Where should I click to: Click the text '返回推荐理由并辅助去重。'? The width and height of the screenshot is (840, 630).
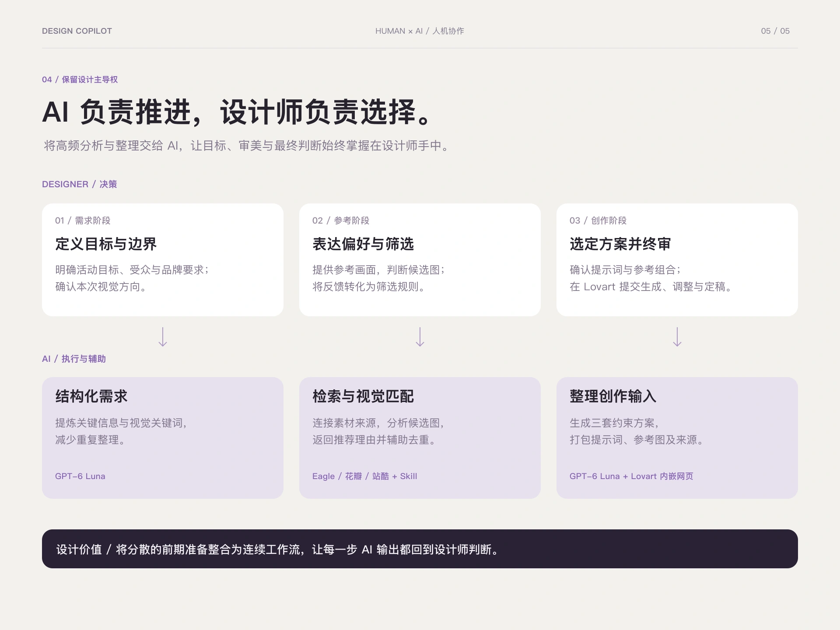(374, 440)
